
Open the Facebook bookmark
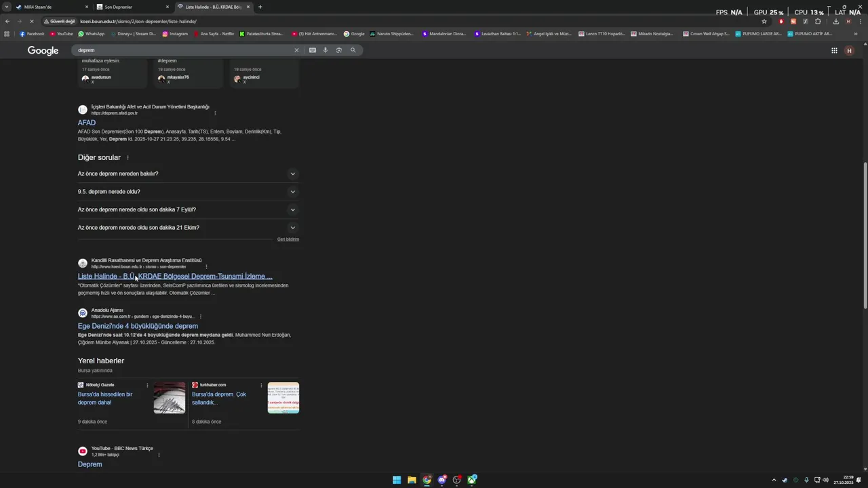click(x=32, y=33)
